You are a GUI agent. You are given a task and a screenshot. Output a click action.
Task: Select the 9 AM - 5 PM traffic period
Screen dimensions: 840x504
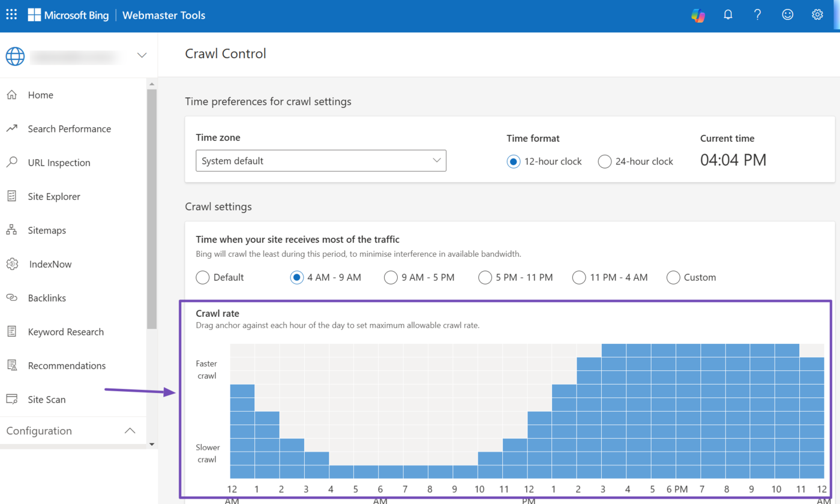pos(391,277)
